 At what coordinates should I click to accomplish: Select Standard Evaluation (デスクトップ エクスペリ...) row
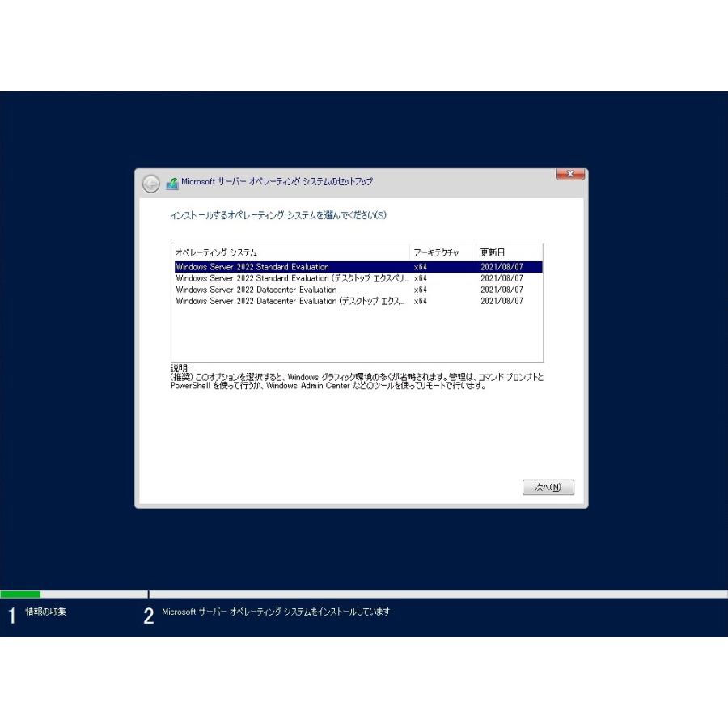point(358,278)
